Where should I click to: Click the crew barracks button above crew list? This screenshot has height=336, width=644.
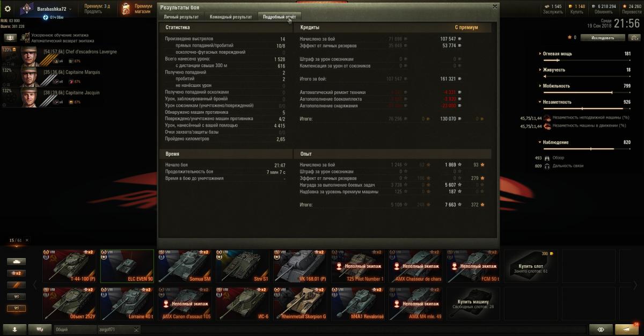pos(11,38)
